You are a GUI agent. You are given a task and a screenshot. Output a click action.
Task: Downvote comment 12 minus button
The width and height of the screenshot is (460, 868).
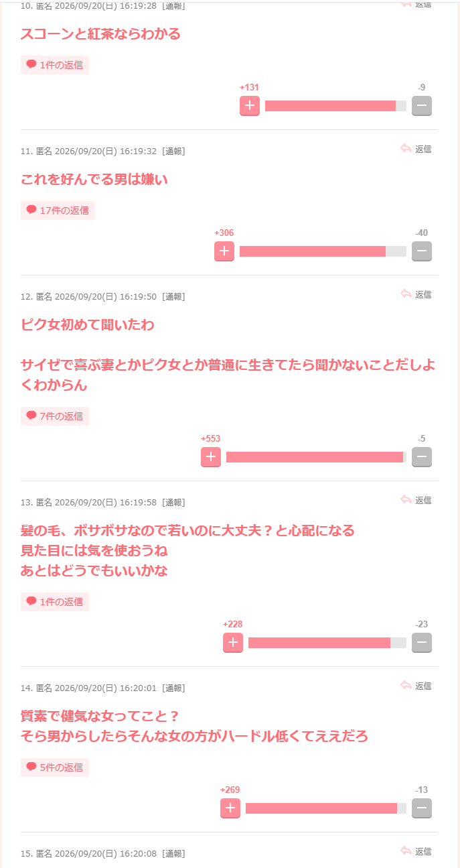(422, 457)
